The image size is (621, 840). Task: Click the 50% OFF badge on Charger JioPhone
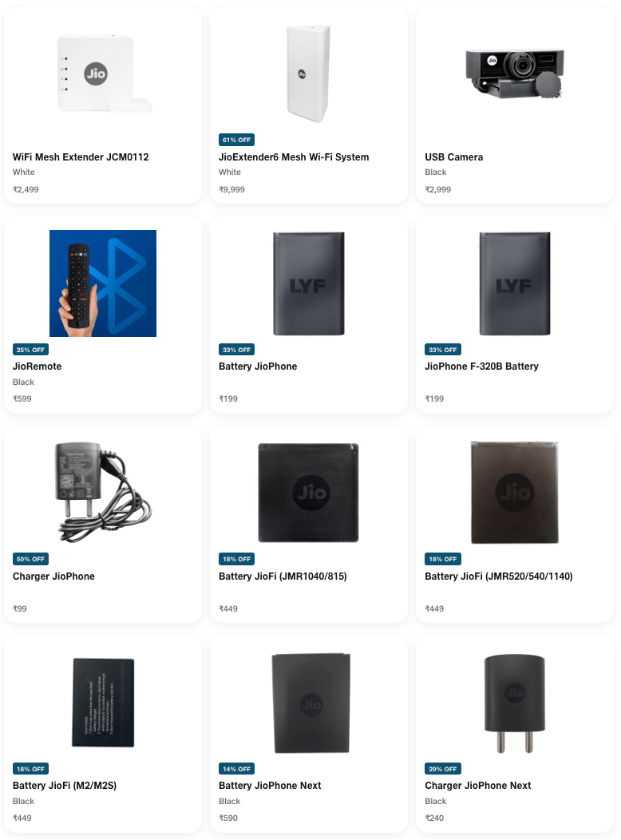point(30,559)
